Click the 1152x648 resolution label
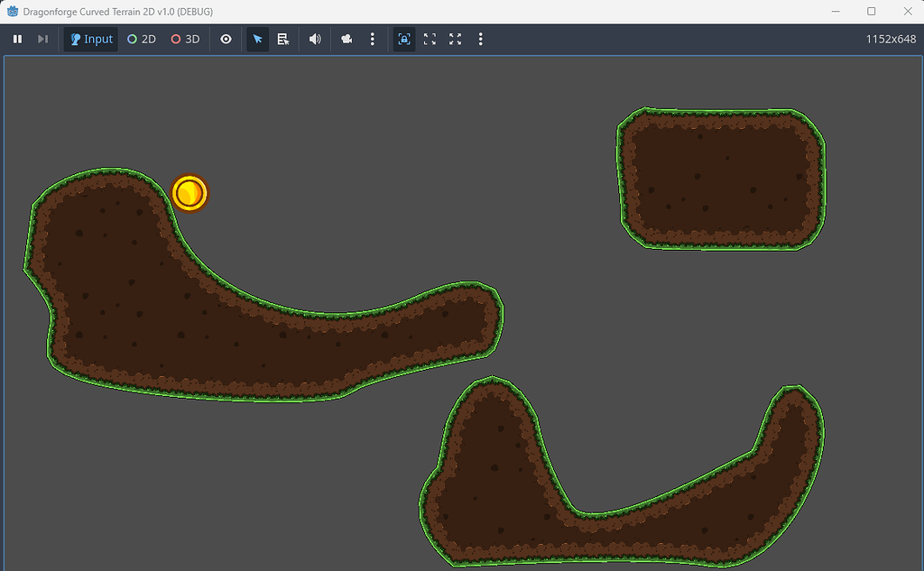 pyautogui.click(x=892, y=39)
